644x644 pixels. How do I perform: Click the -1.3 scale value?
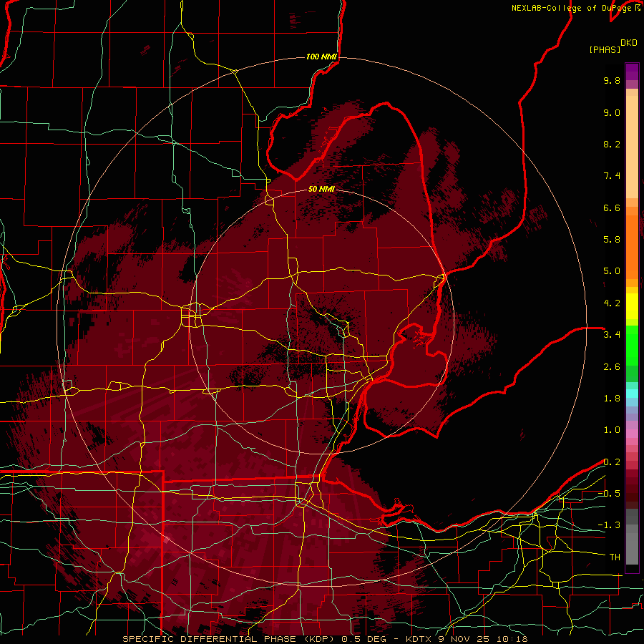(x=609, y=525)
